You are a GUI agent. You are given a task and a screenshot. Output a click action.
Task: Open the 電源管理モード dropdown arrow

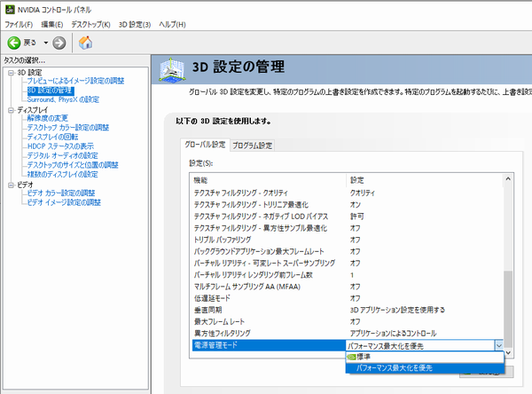[498, 346]
